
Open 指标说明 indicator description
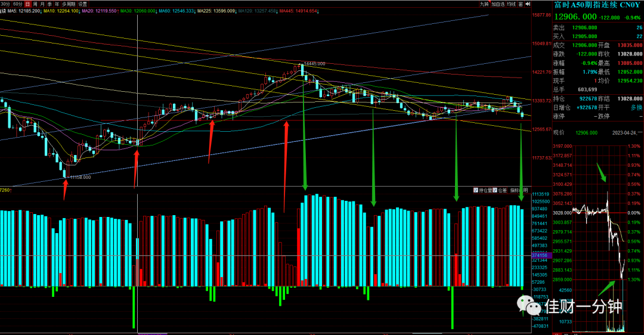point(519,190)
